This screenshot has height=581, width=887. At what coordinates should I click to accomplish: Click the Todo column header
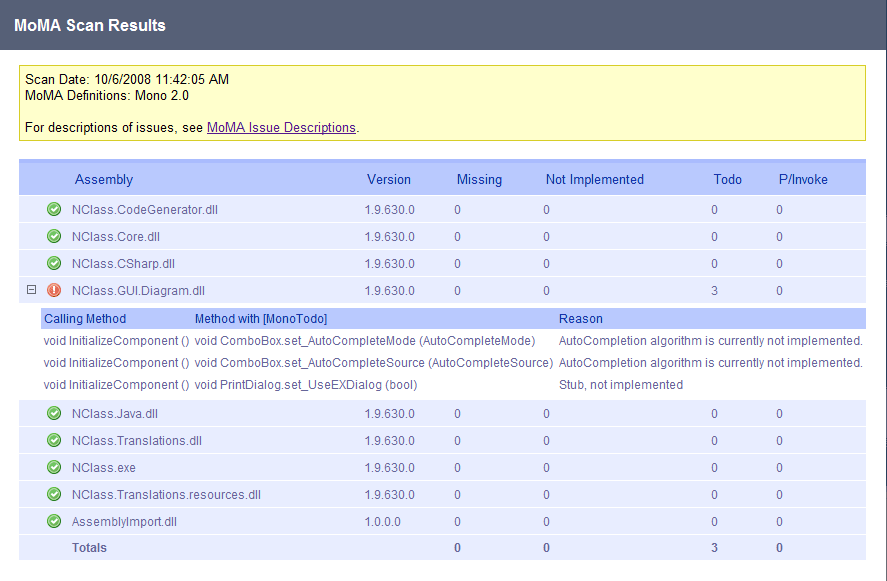[x=727, y=180]
